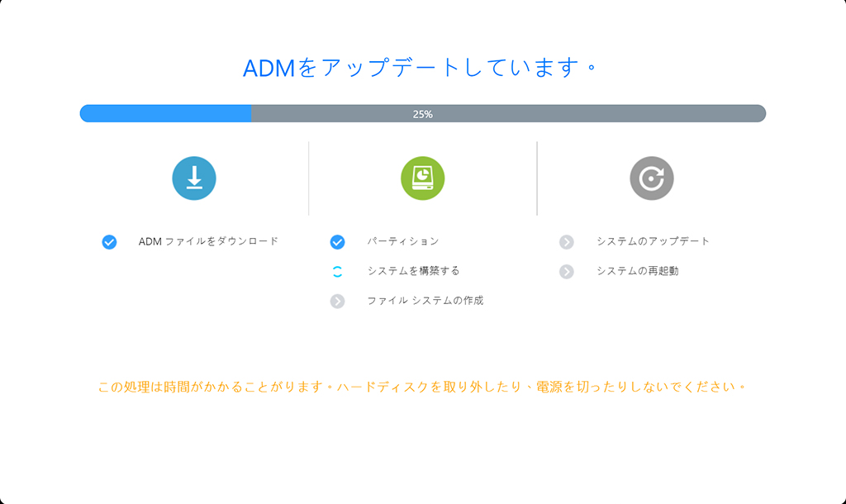Click the gray restart stage icon
The width and height of the screenshot is (846, 504).
pyautogui.click(x=652, y=178)
